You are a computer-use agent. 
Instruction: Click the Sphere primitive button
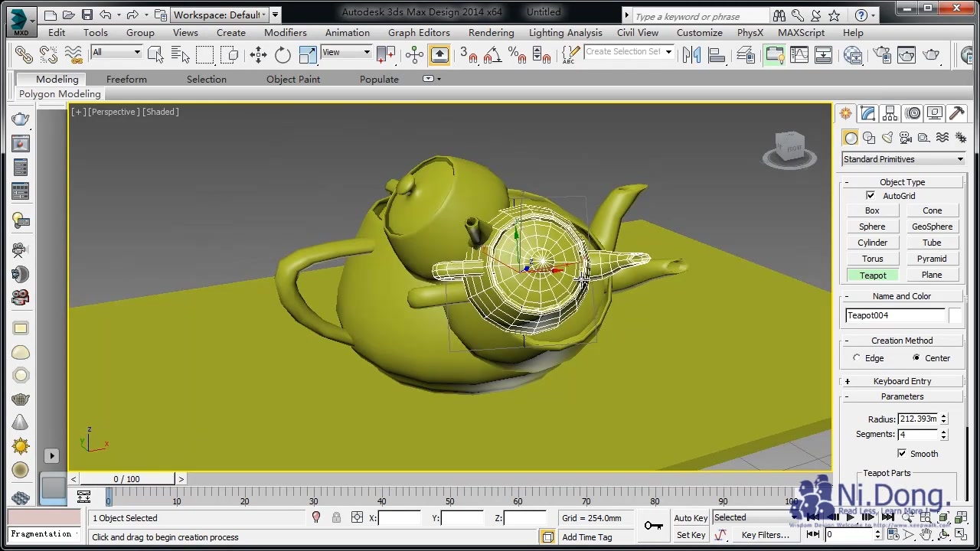click(872, 227)
